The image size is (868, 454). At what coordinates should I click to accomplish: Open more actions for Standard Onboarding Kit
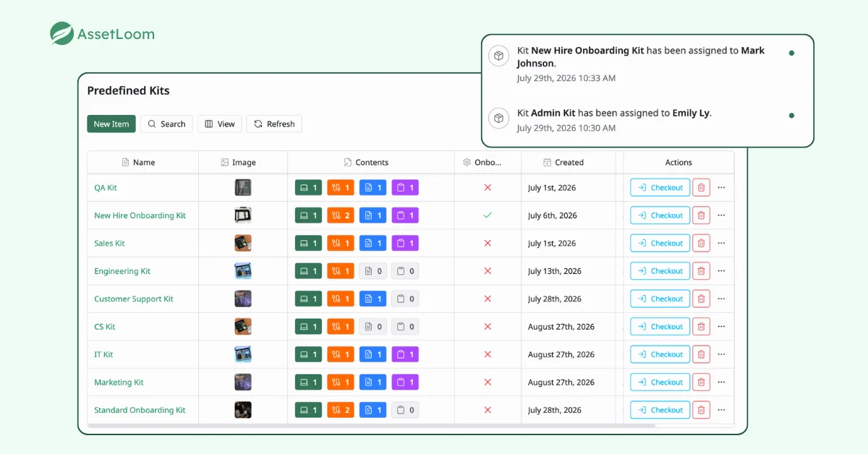click(x=721, y=410)
